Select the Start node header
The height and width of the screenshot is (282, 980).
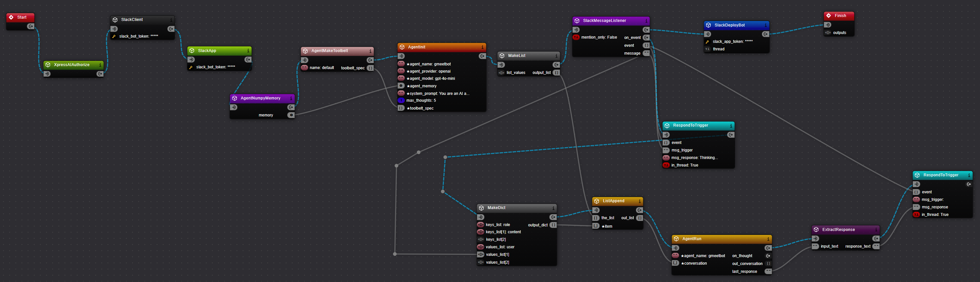pyautogui.click(x=21, y=17)
